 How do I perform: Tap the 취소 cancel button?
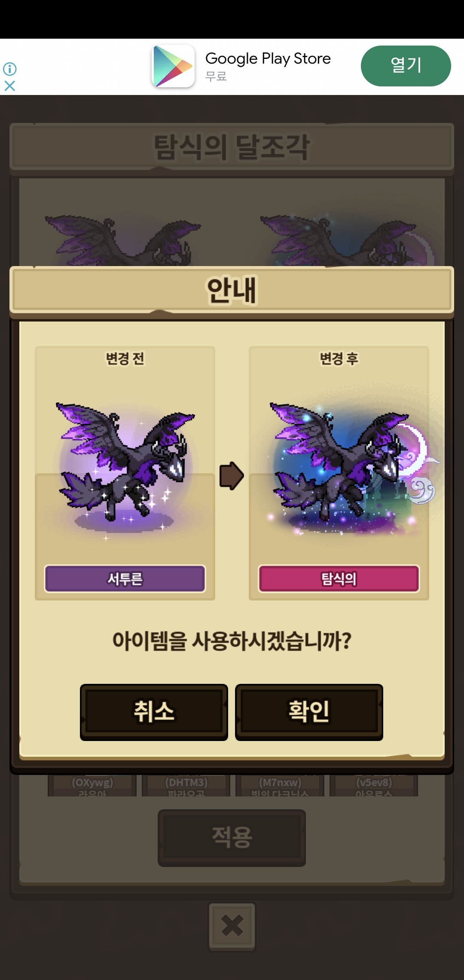(x=154, y=712)
